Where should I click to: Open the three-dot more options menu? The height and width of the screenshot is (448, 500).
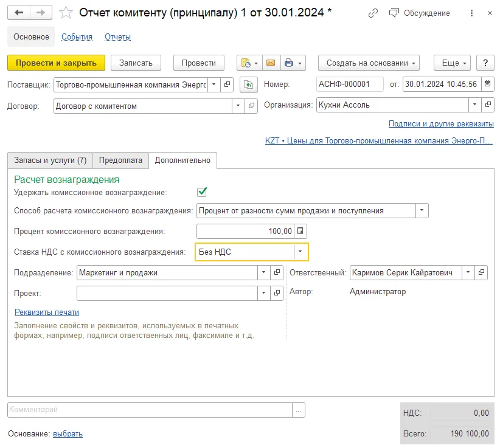click(471, 13)
